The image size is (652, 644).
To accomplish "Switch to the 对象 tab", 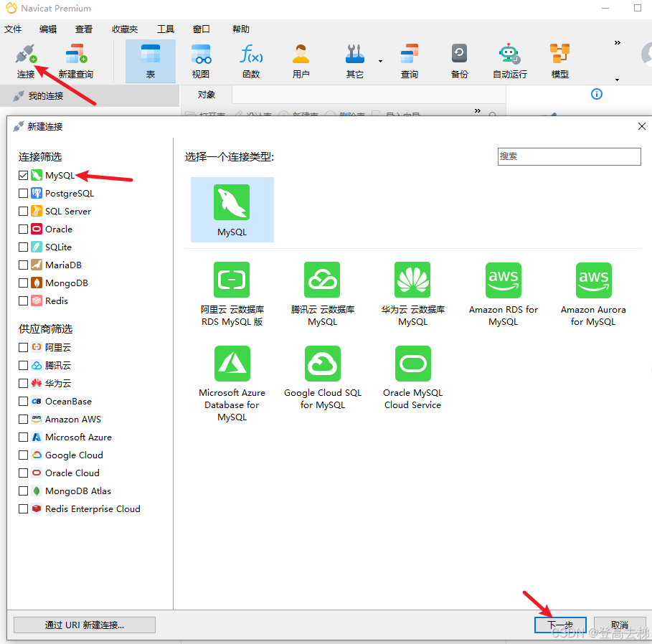I will click(x=207, y=95).
